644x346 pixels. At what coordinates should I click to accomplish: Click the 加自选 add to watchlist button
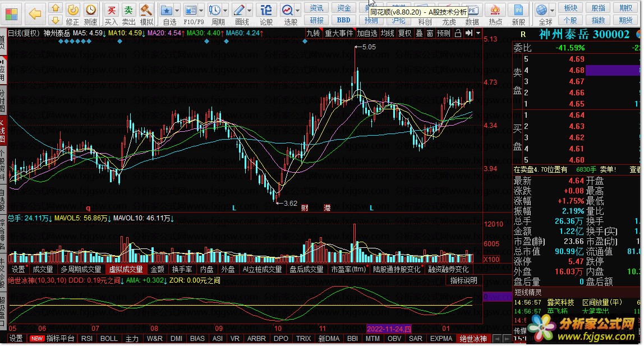point(367,33)
